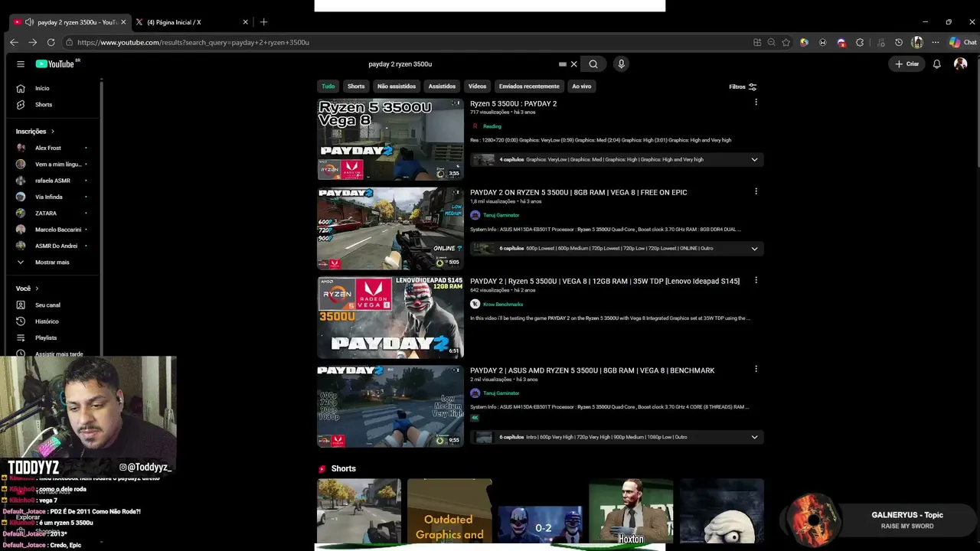Expand the Você section chevron
This screenshot has height=551, width=980.
coord(37,289)
